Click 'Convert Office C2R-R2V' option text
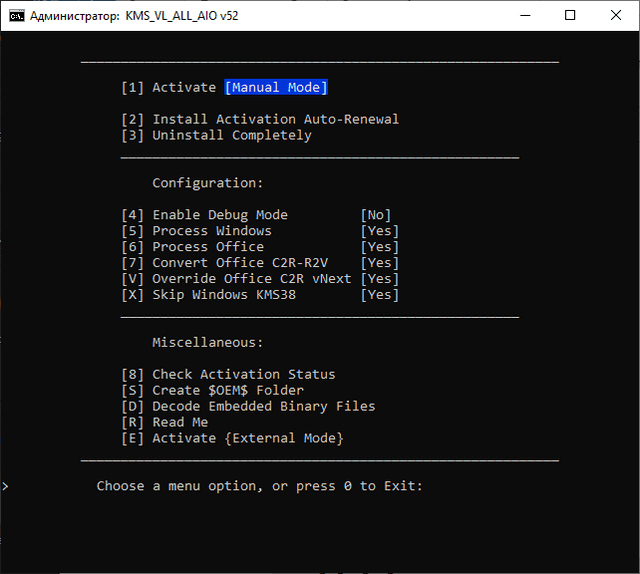This screenshot has height=574, width=640. click(x=240, y=263)
